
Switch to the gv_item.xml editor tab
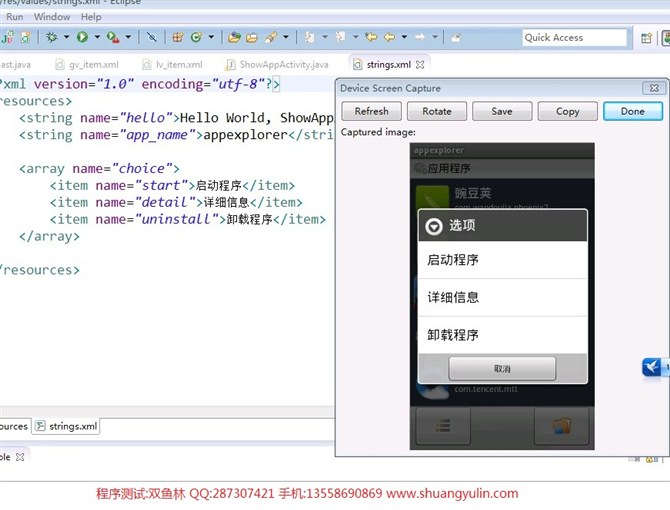coord(88,64)
